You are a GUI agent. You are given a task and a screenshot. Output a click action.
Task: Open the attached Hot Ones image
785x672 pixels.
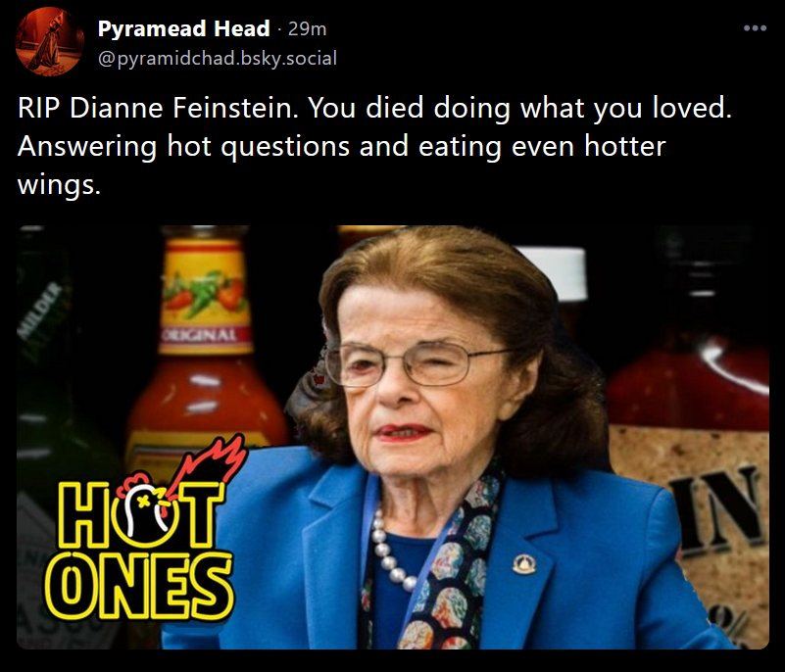click(392, 436)
